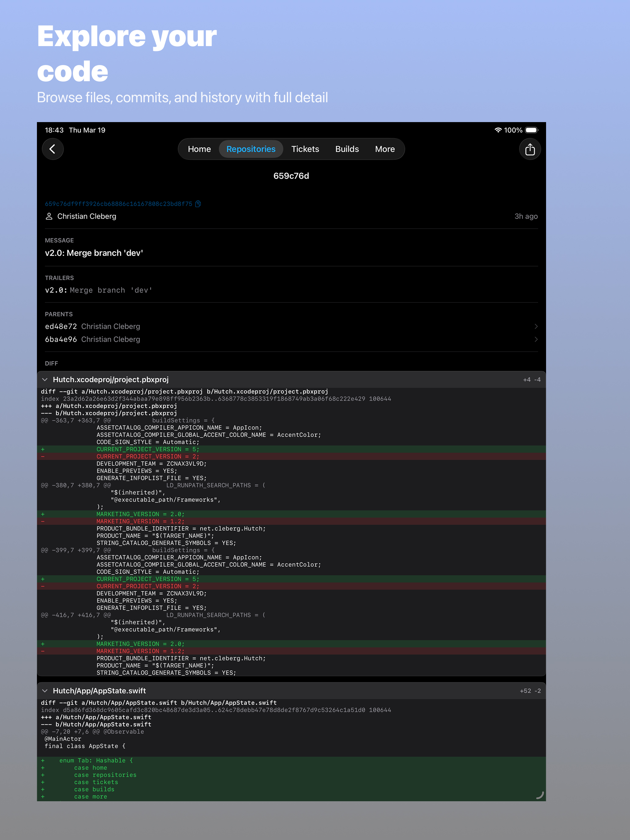Copy the full commit hash with the clipboard icon
Image resolution: width=630 pixels, height=840 pixels.
[x=198, y=204]
